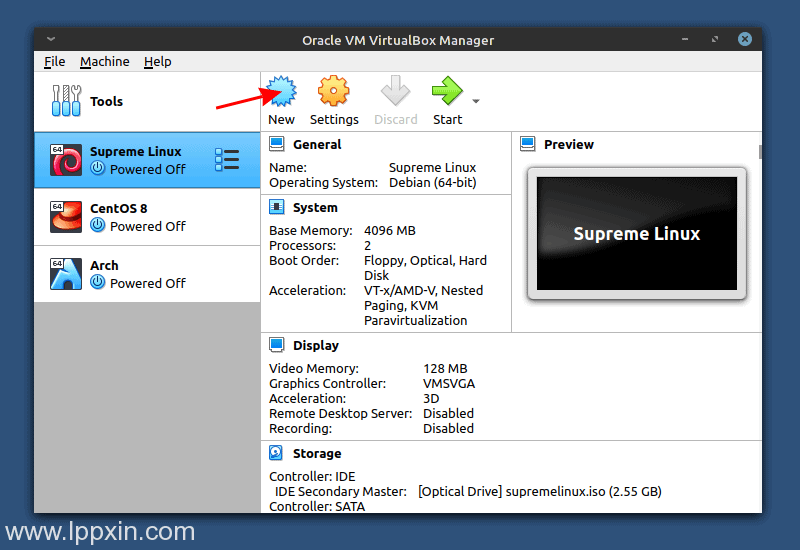Open the System settings header link

[315, 208]
